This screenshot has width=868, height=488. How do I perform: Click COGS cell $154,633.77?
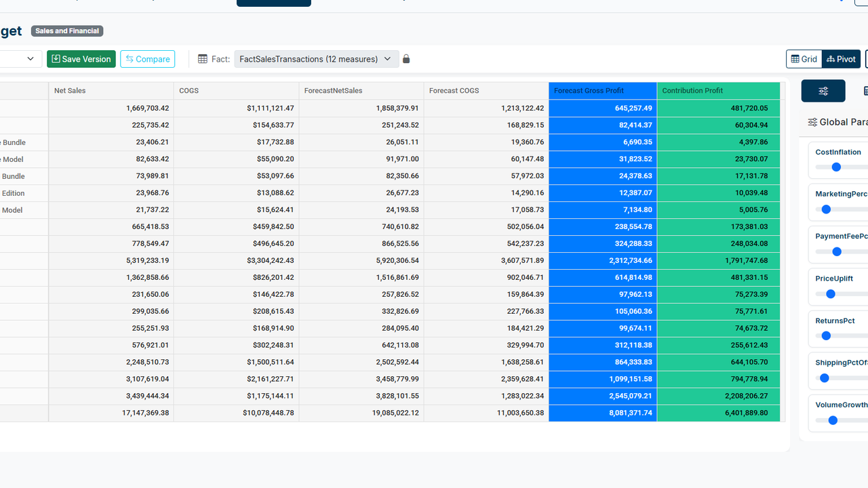[236, 125]
